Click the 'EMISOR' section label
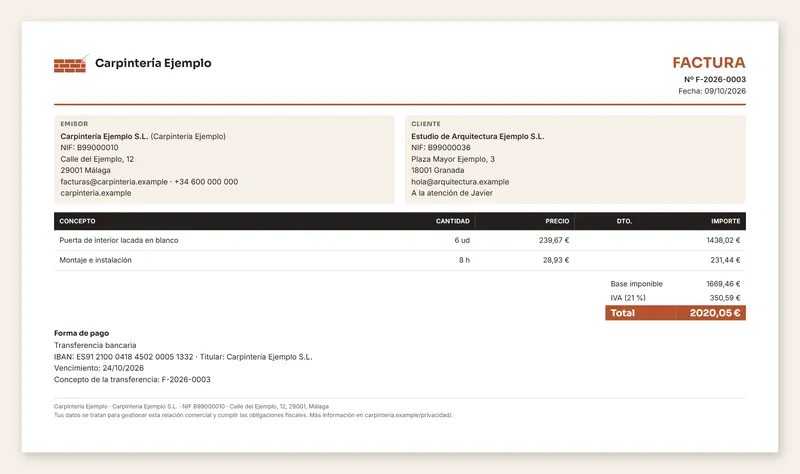 coord(74,123)
